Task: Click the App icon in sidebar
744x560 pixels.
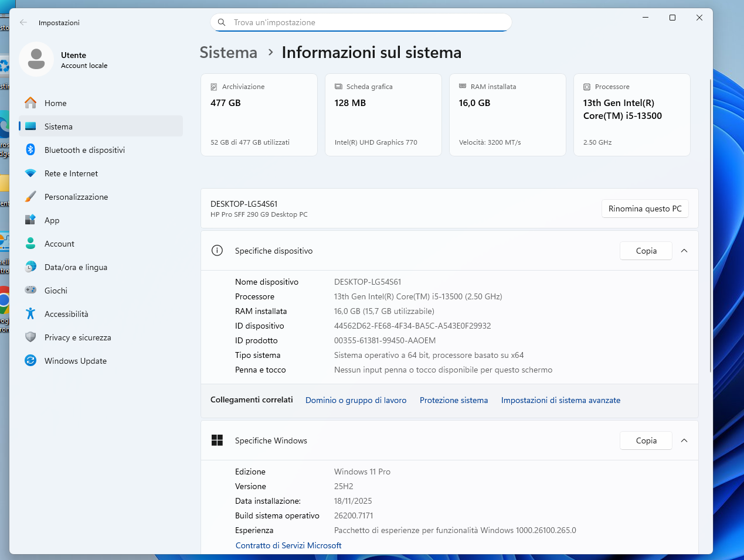Action: 30,220
